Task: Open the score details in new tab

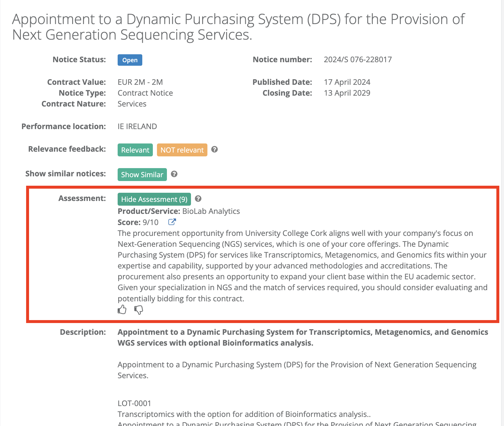Action: 172,222
